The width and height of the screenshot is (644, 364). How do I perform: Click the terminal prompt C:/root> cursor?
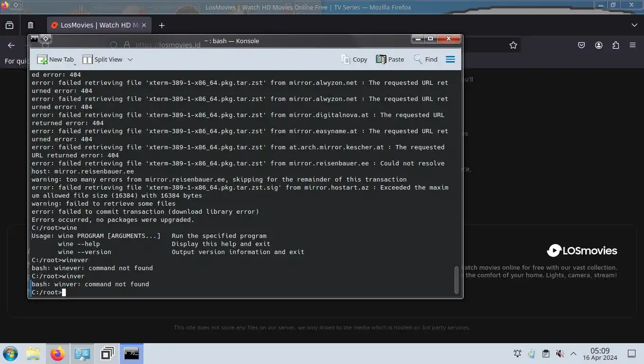pyautogui.click(x=63, y=292)
